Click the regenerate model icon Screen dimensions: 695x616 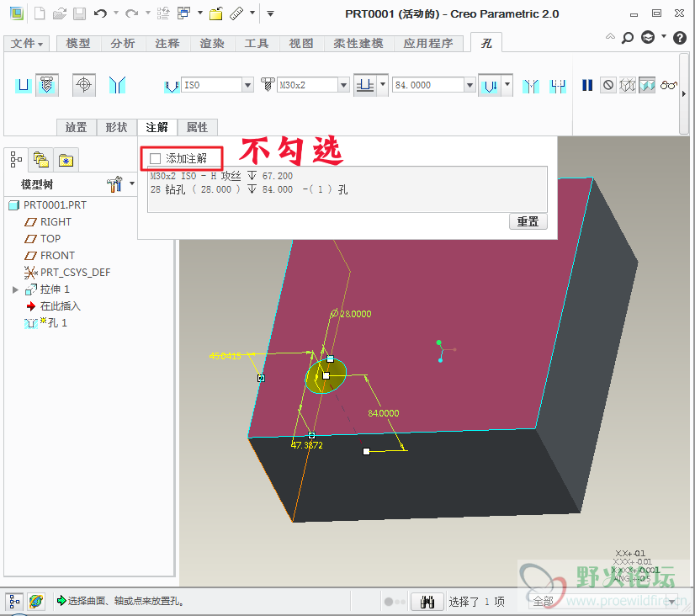[163, 13]
